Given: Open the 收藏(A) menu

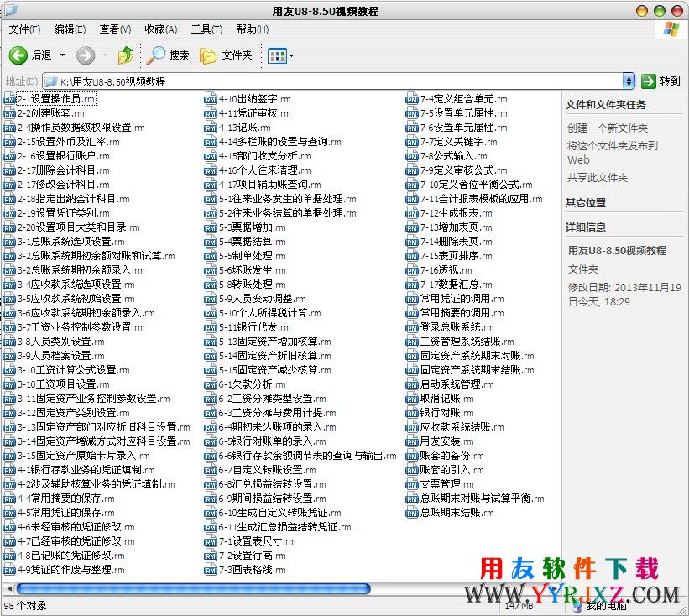Looking at the screenshot, I should pyautogui.click(x=161, y=29).
